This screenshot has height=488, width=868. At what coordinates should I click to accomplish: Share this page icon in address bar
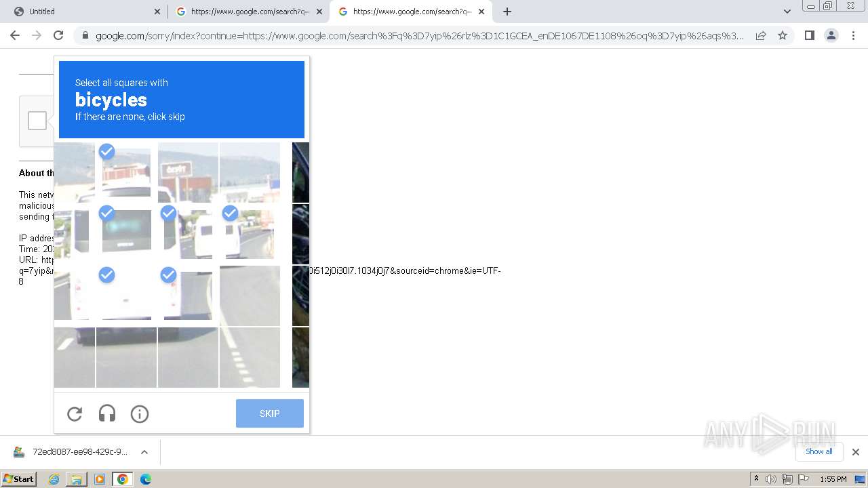761,35
